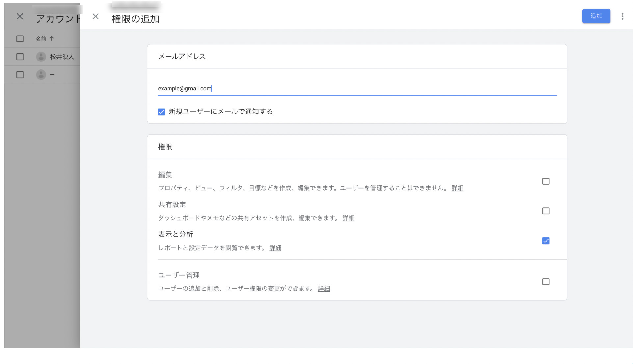Screen dimensions: 633x364
Task: Click the ascending sort arrow next to 名前
Action: tap(52, 38)
